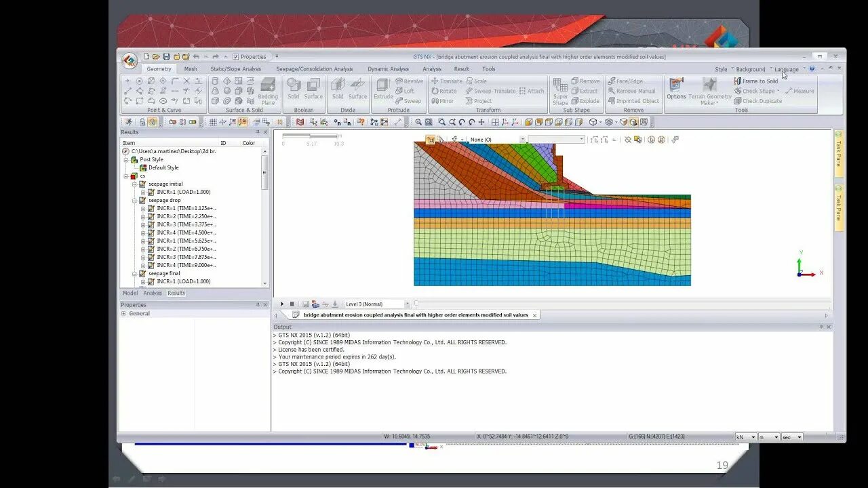Click the Bedding Plane tool
The height and width of the screenshot is (488, 868).
pos(268,91)
